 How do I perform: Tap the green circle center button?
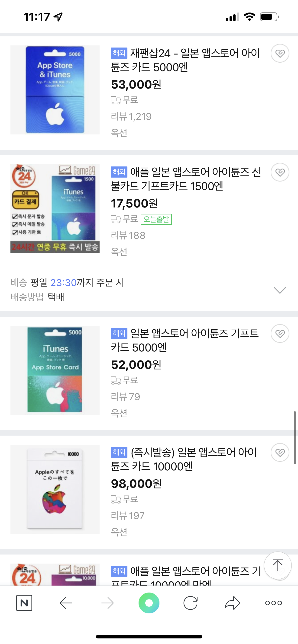[x=149, y=603]
